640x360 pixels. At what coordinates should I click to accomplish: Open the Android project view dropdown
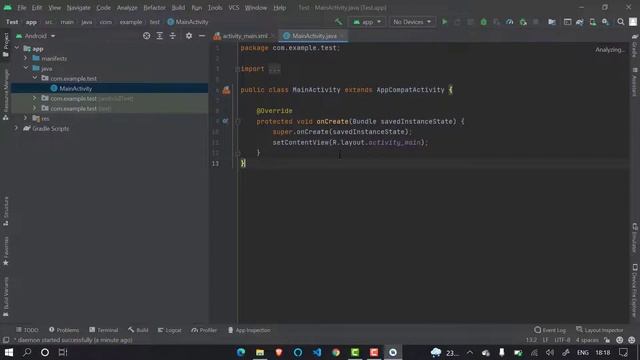pyautogui.click(x=36, y=36)
